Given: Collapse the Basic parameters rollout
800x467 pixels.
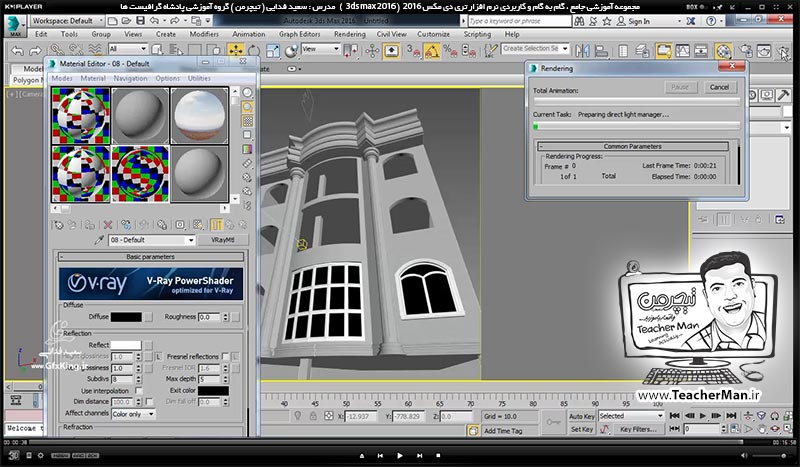Looking at the screenshot, I should tap(151, 257).
